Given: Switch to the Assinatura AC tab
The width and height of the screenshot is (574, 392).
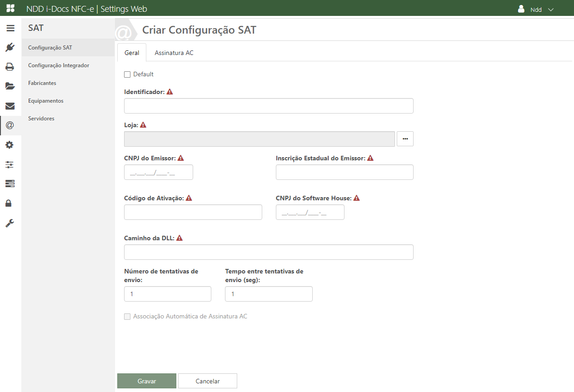Looking at the screenshot, I should click(x=174, y=53).
